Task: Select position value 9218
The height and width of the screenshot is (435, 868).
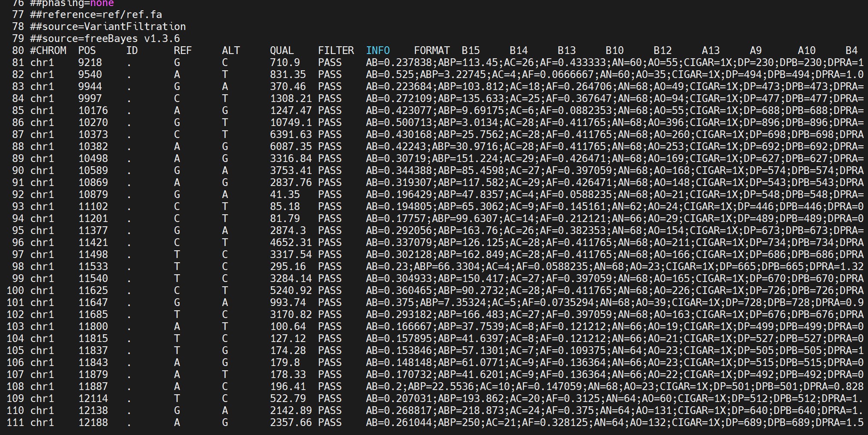Action: pos(90,63)
